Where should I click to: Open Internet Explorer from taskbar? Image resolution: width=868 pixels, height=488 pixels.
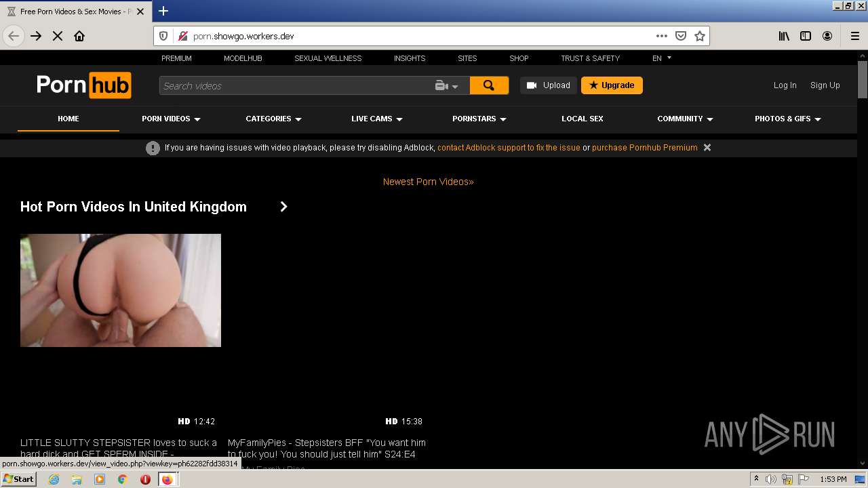click(54, 479)
